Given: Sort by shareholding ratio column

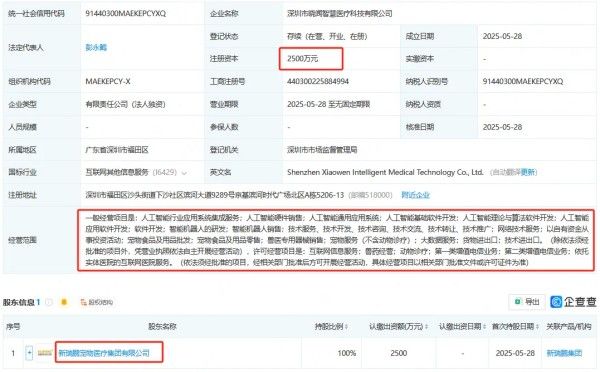Looking at the screenshot, I should (331, 326).
